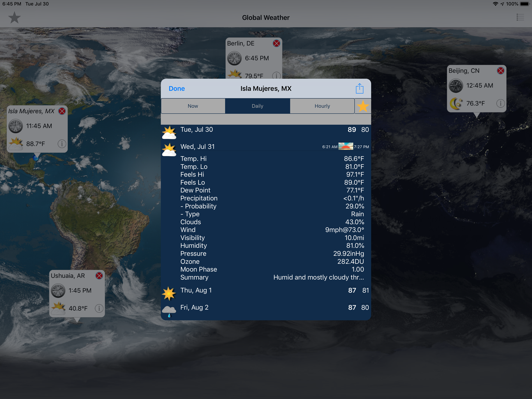Open info for Isla Mujeres 88.7°F
Image resolution: width=532 pixels, height=399 pixels.
coord(62,144)
